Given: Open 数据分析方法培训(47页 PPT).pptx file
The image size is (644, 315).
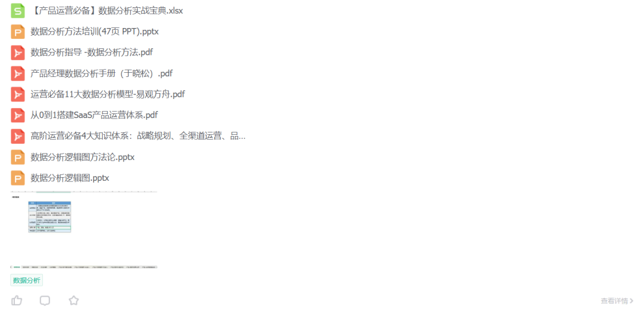Looking at the screenshot, I should pos(94,32).
